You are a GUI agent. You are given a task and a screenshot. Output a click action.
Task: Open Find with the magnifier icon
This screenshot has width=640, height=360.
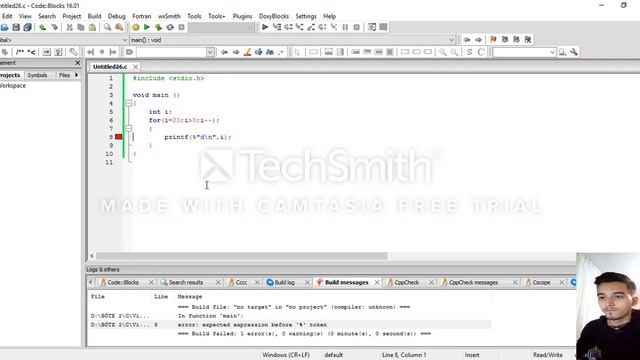[x=107, y=27]
